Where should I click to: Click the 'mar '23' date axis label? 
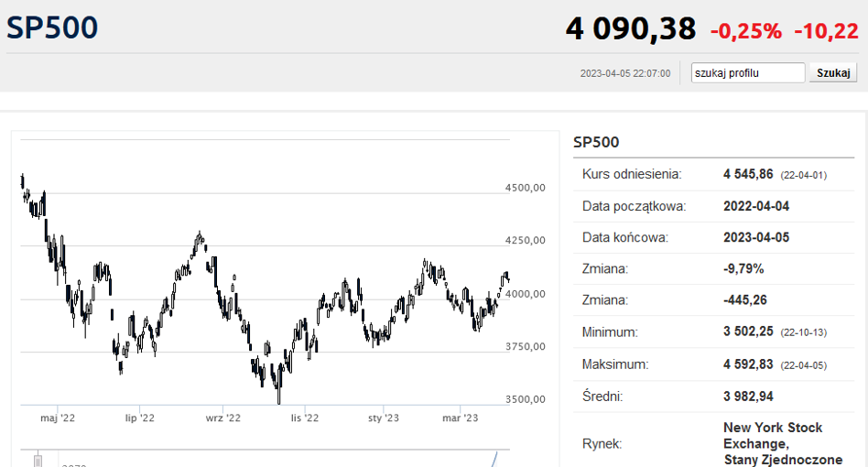(461, 418)
